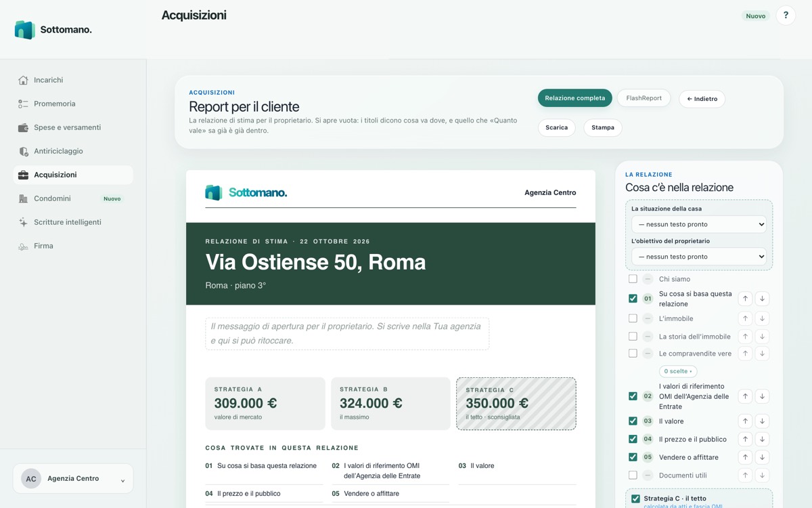
Task: Open the Condomini building icon
Action: coord(23,198)
